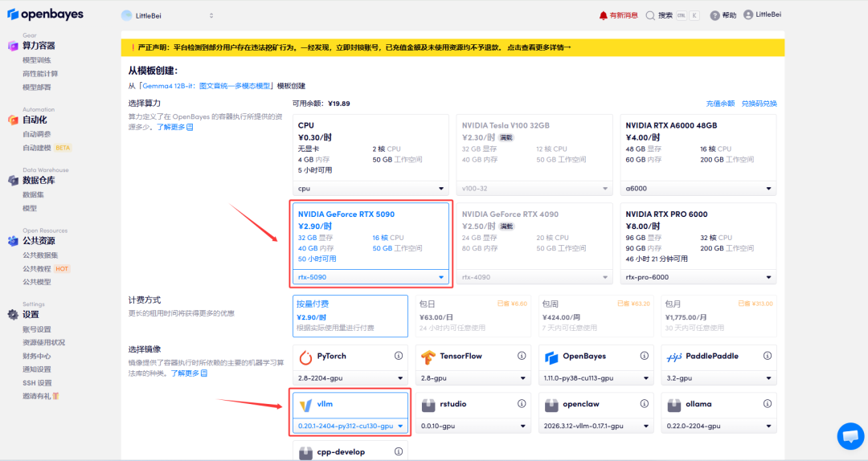
Task: Click the 数据仓库 sidebar icon
Action: coord(14,180)
